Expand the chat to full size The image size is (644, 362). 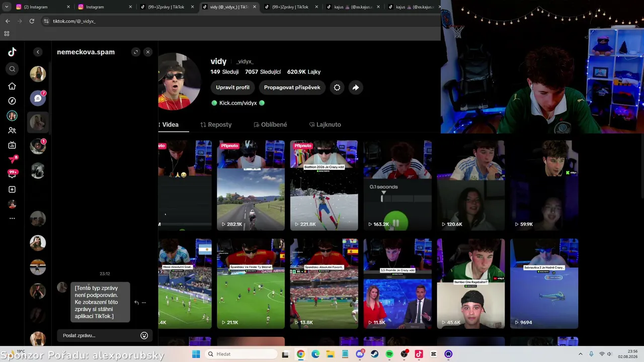click(x=135, y=52)
